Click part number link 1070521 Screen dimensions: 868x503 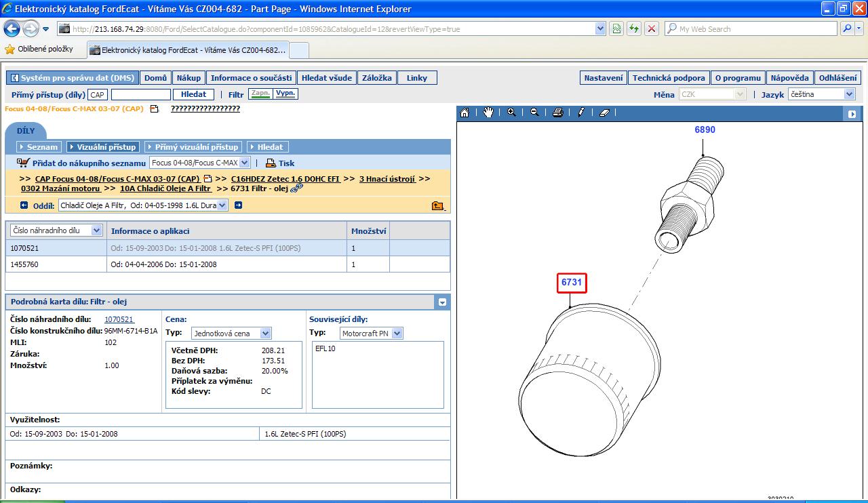[x=119, y=319]
